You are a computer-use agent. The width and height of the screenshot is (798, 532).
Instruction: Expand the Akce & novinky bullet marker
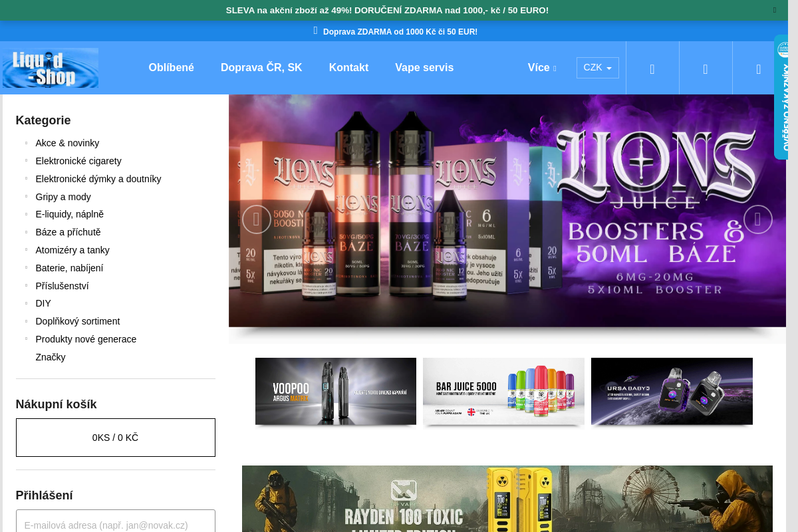26,143
